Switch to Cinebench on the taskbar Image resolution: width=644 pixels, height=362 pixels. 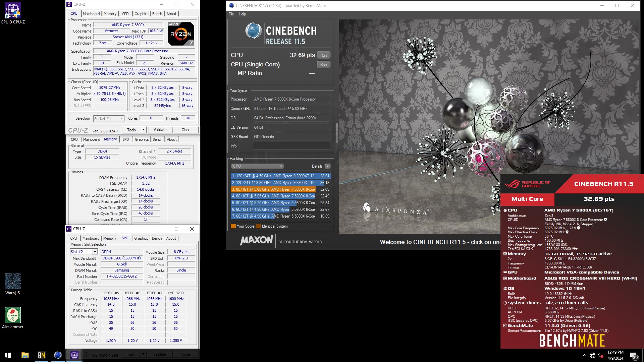point(58,355)
